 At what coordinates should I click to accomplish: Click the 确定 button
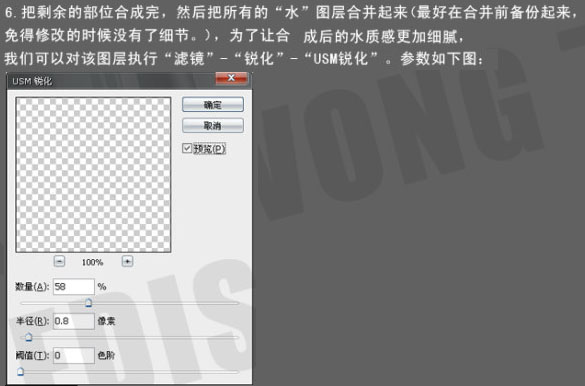[x=213, y=105]
